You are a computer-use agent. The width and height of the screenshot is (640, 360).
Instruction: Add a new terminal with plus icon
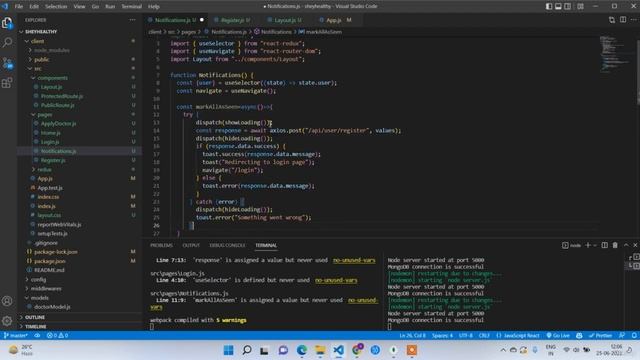tap(588, 245)
